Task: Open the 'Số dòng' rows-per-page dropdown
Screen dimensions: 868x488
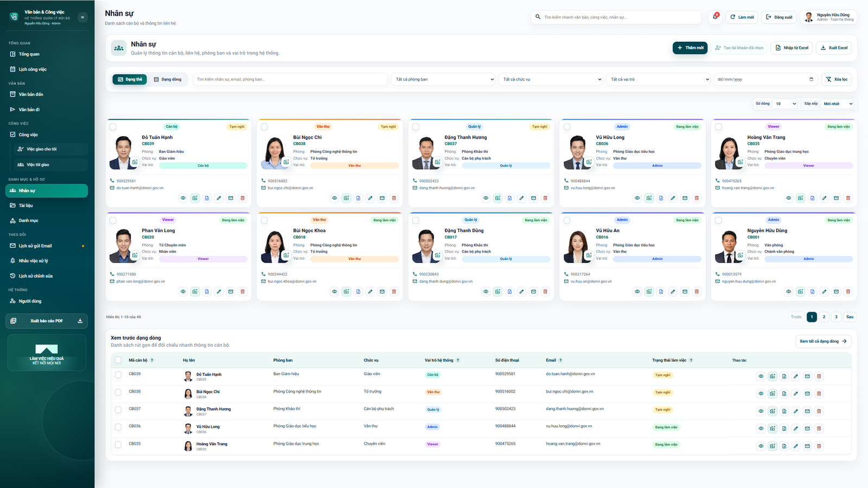Action: click(785, 104)
